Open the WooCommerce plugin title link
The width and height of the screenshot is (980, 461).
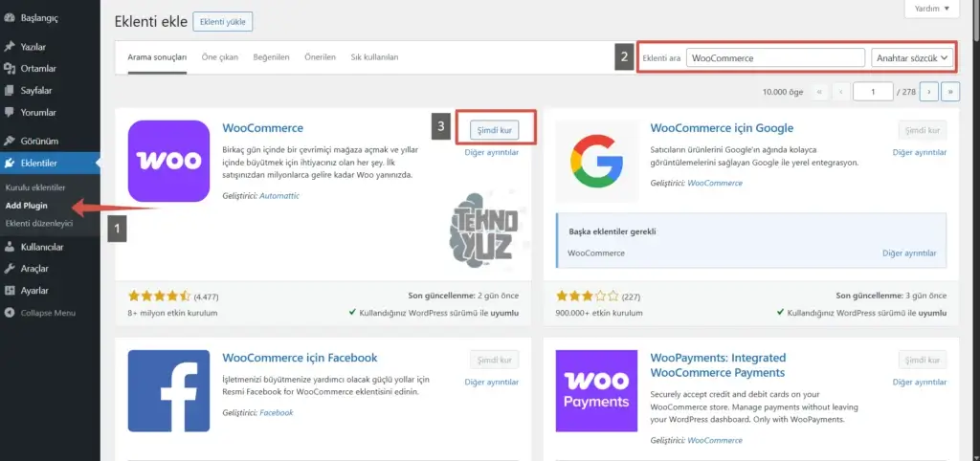tap(262, 128)
